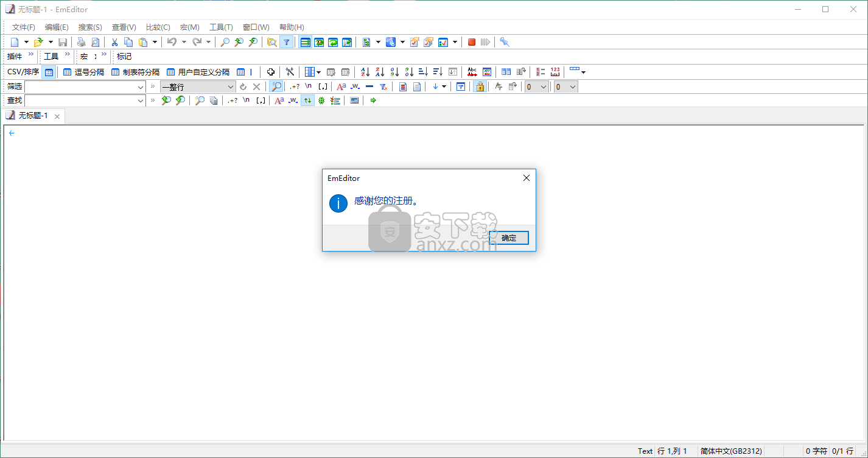Click the 123 ruler icon in CSV toolbar

(x=555, y=72)
